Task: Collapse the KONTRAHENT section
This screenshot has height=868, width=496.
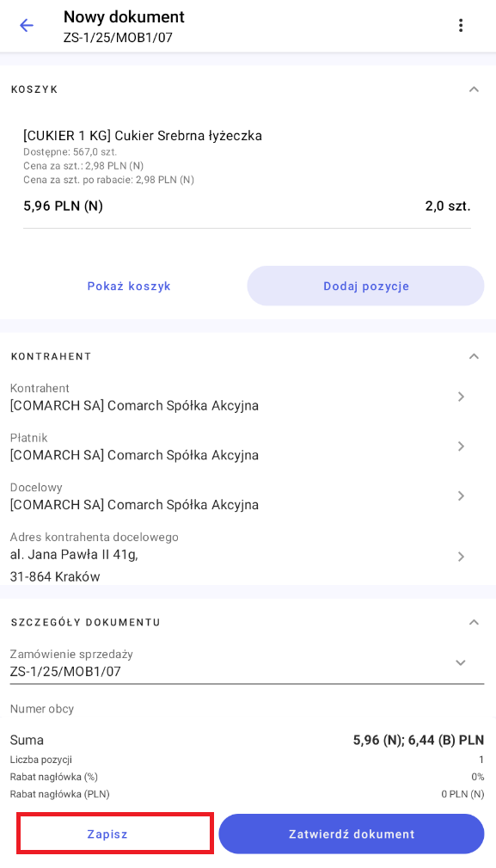Action: tap(474, 356)
